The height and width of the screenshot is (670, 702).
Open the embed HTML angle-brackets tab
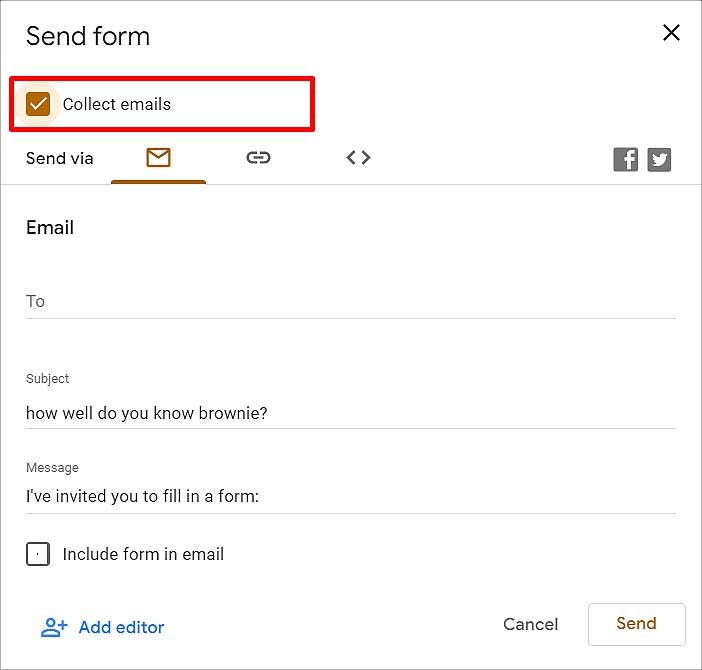(x=358, y=158)
